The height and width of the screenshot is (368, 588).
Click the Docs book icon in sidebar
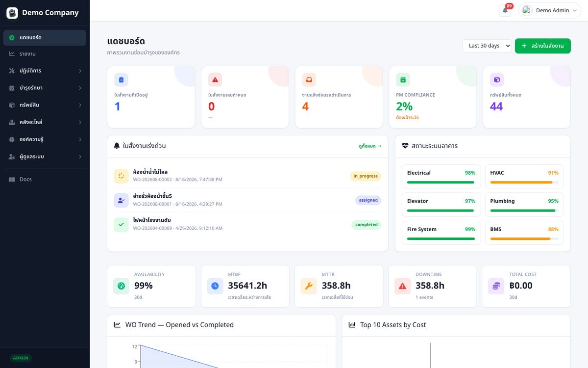tap(12, 180)
